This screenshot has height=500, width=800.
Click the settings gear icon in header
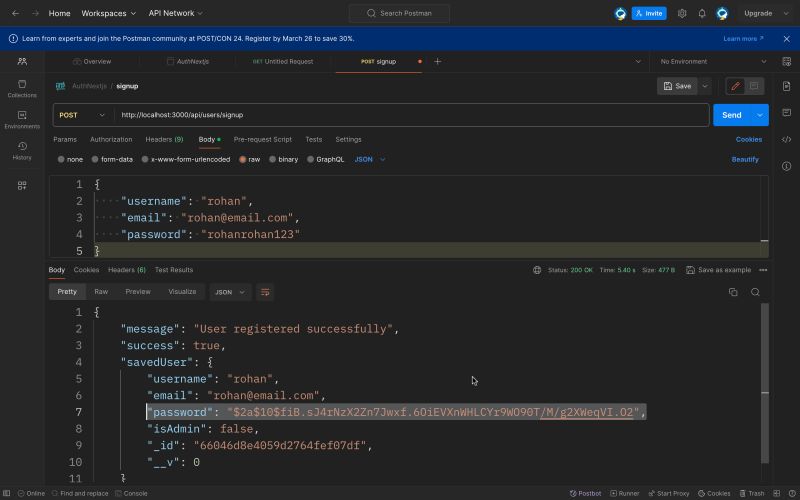682,14
